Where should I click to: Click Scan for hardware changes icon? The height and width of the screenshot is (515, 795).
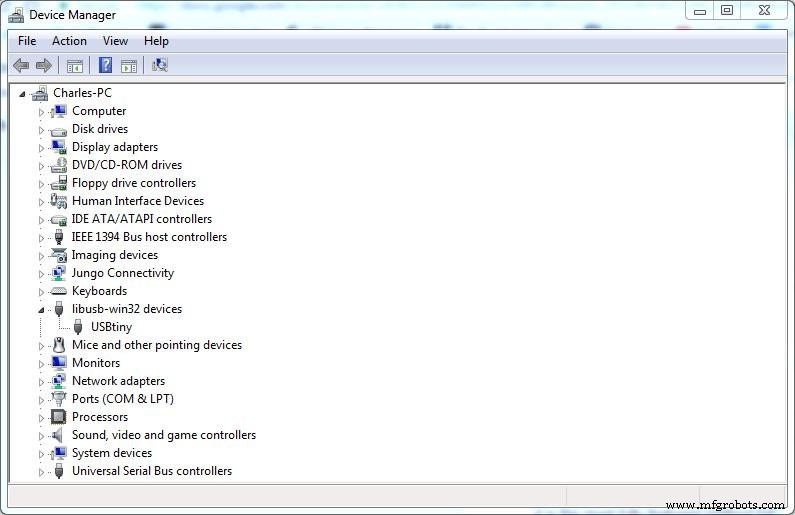160,65
